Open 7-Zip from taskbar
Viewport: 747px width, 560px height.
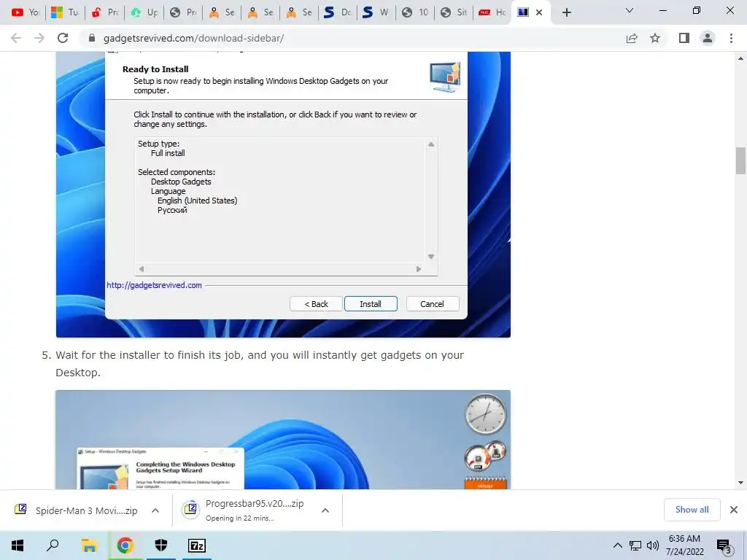(x=197, y=545)
